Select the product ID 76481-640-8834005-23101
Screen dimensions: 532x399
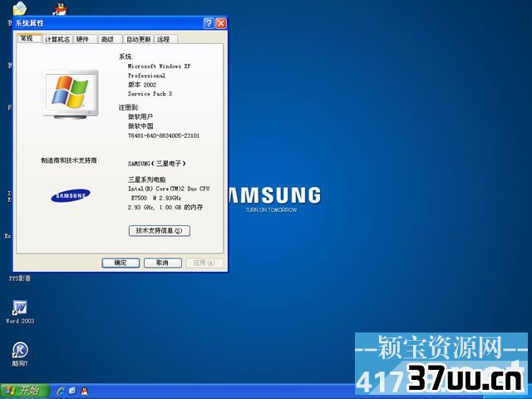(164, 135)
